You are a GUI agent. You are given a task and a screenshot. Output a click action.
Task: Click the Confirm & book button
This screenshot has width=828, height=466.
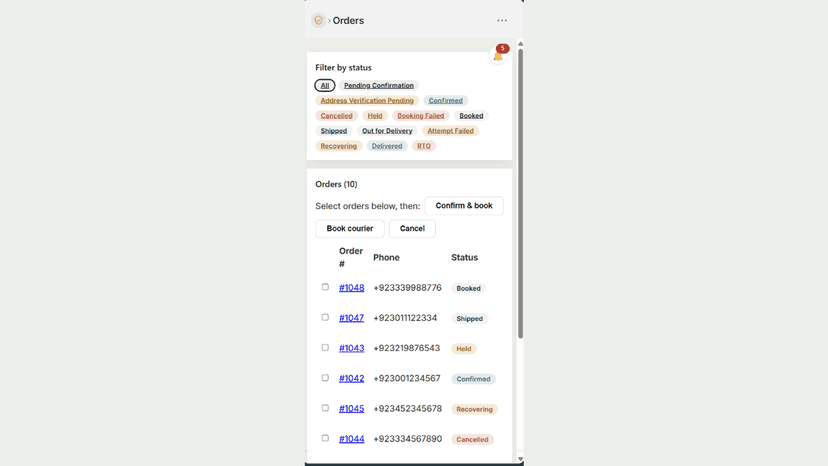464,206
